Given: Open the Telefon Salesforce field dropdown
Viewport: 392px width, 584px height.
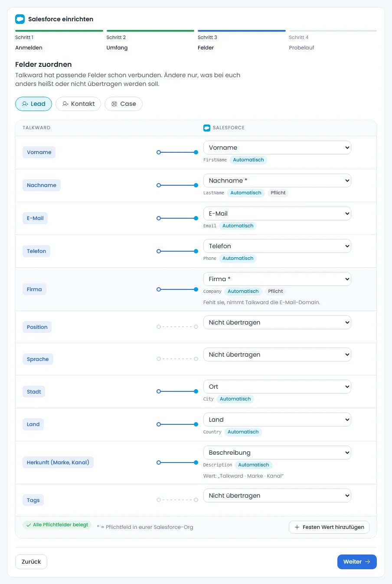Looking at the screenshot, I should [x=277, y=246].
